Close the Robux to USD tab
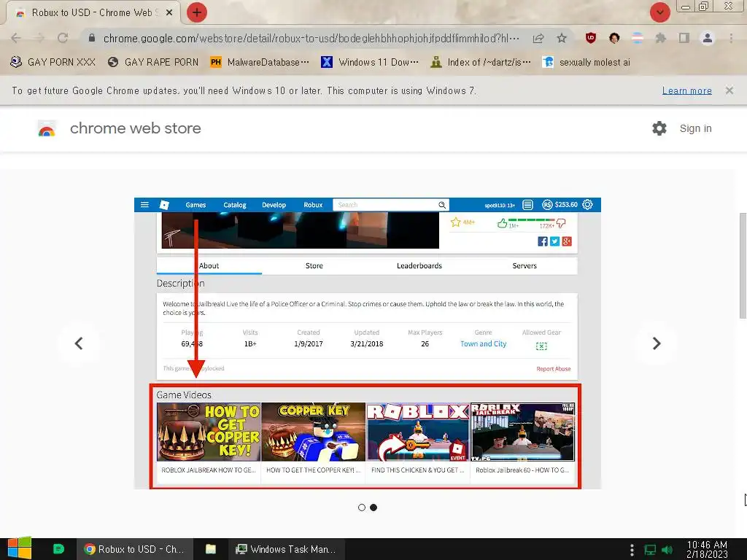 169,13
